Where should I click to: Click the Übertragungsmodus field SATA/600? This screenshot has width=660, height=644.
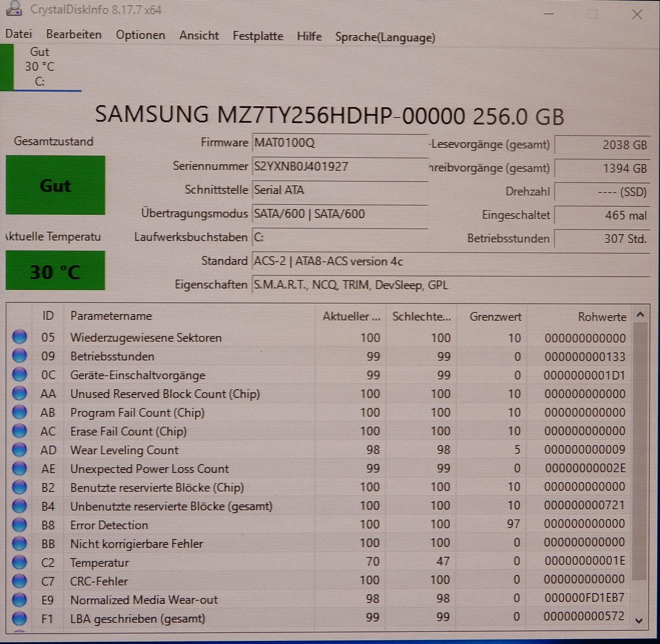340,214
